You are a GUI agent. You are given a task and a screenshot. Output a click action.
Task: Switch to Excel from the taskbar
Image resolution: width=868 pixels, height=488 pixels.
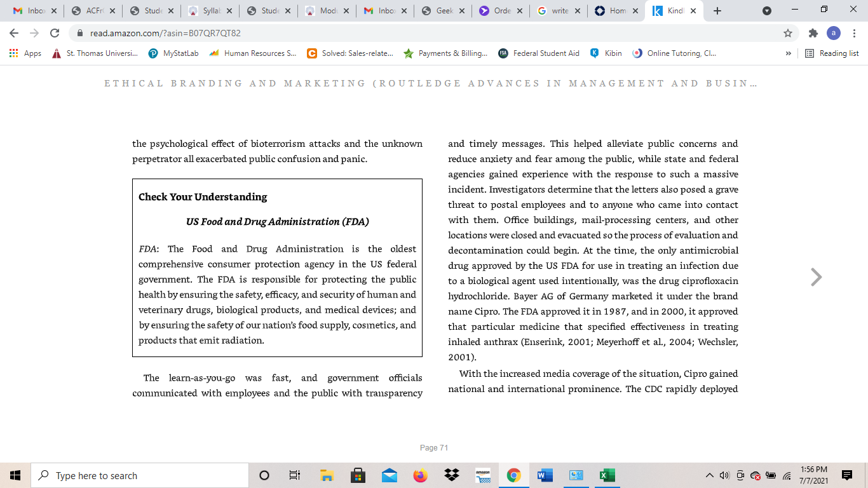(607, 475)
